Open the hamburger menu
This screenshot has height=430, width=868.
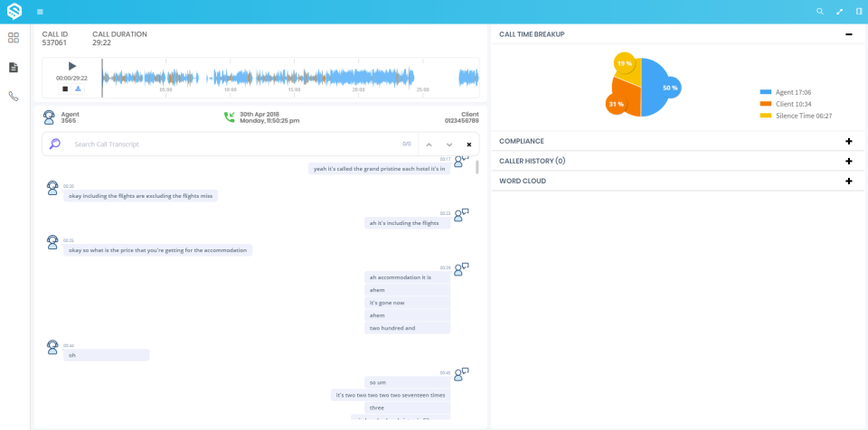click(x=40, y=12)
